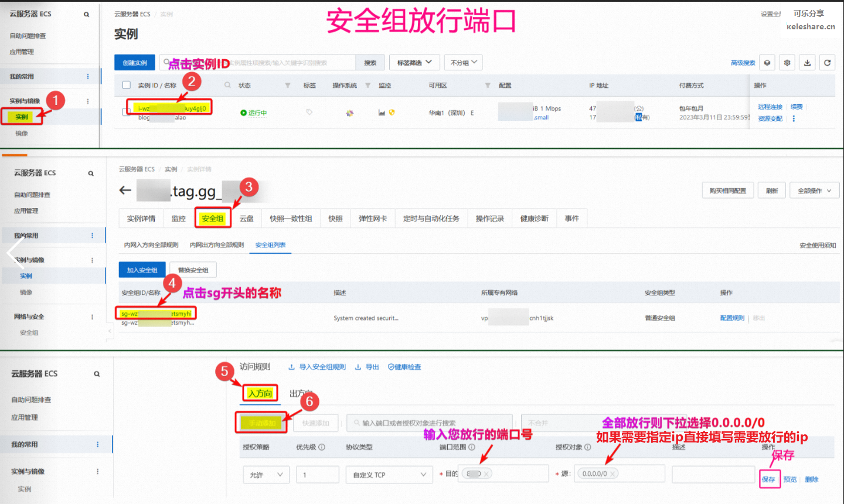Click the search magnifier beside 云服务器 ECS in middle sidebar
The image size is (844, 504).
91,173
